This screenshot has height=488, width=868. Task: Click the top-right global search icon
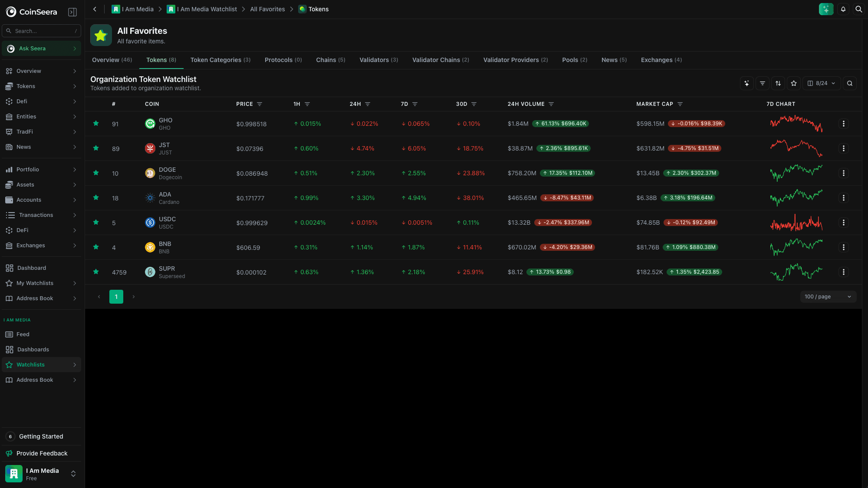(858, 9)
